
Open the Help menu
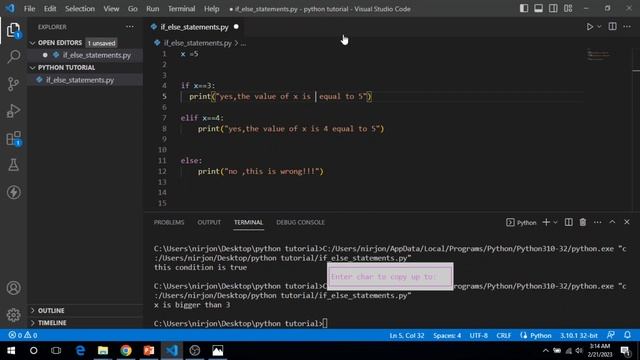211,9
